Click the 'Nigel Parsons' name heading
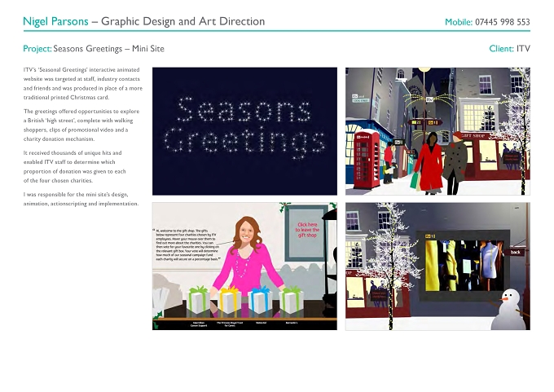Image resolution: width=554 pixels, height=392 pixels. pyautogui.click(x=55, y=21)
